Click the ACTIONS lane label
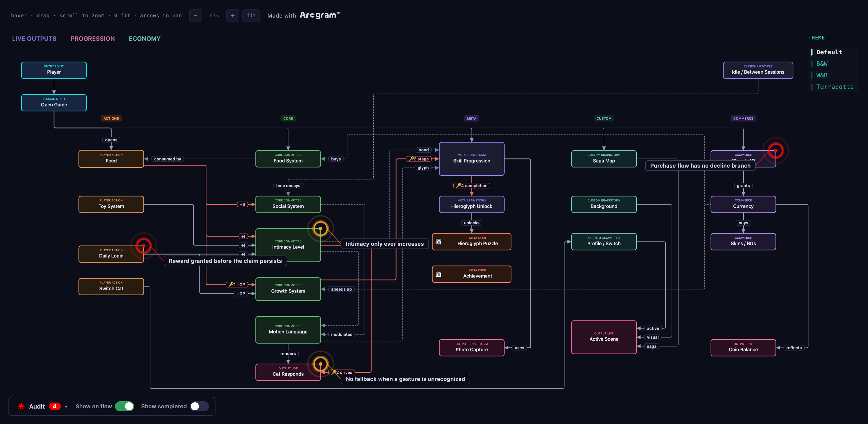This screenshot has width=868, height=424. pyautogui.click(x=111, y=118)
